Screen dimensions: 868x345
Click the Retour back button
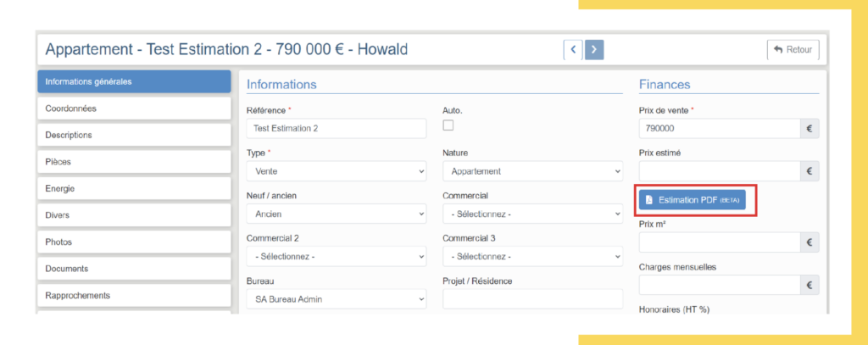793,50
